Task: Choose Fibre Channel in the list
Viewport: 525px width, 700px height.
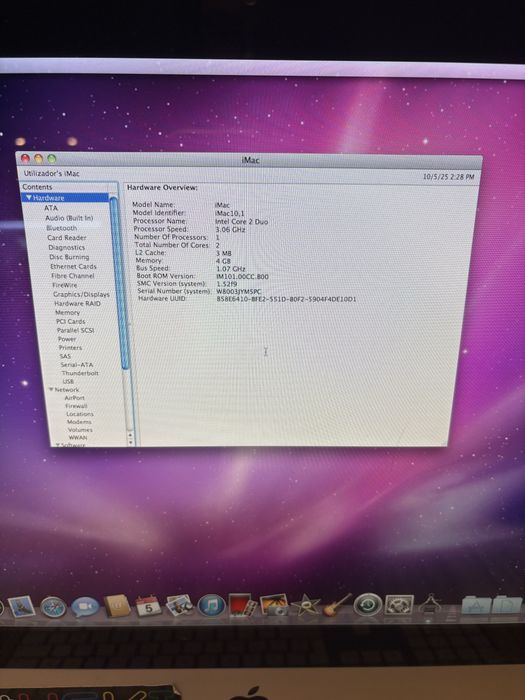Action: (x=73, y=275)
